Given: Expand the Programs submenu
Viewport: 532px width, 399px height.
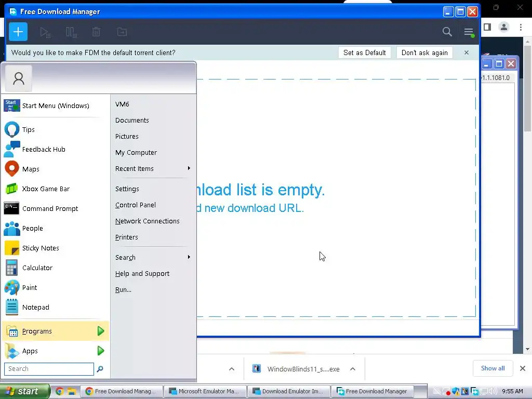Looking at the screenshot, I should click(x=56, y=331).
